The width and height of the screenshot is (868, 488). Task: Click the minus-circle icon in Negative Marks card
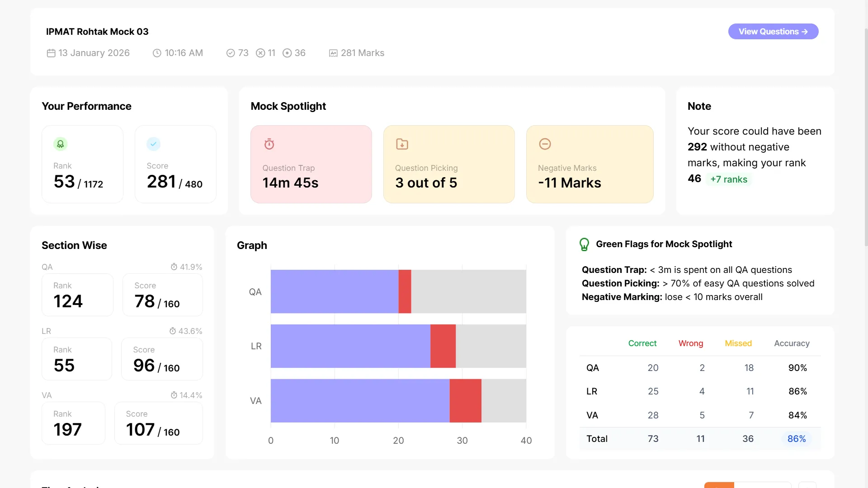(545, 144)
